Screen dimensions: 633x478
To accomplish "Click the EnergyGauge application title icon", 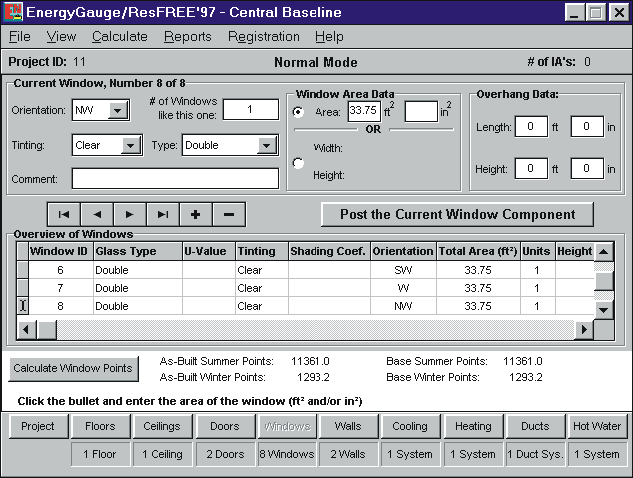I will point(13,12).
